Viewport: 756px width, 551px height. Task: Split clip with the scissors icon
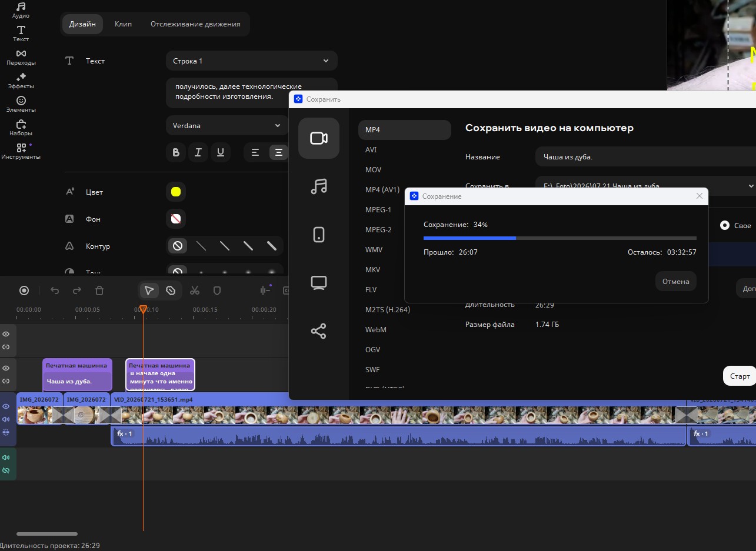click(195, 290)
